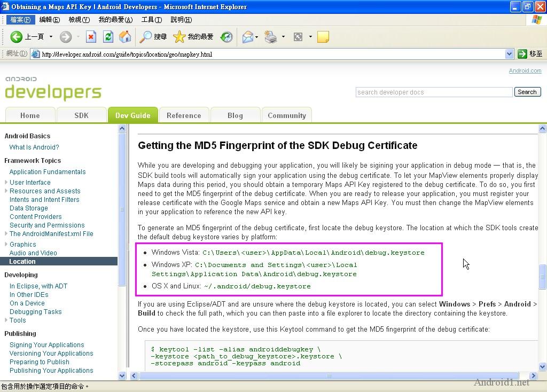Screen dimensions: 547x392
Task: Select the Dev Guide tab
Action: pyautogui.click(x=133, y=115)
